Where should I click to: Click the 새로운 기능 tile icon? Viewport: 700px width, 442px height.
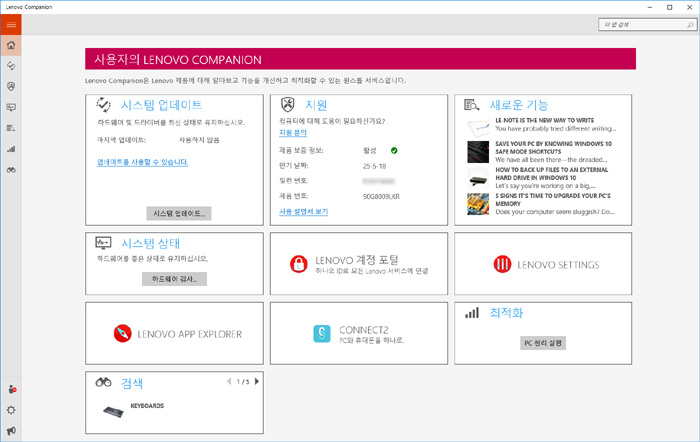[x=471, y=105]
